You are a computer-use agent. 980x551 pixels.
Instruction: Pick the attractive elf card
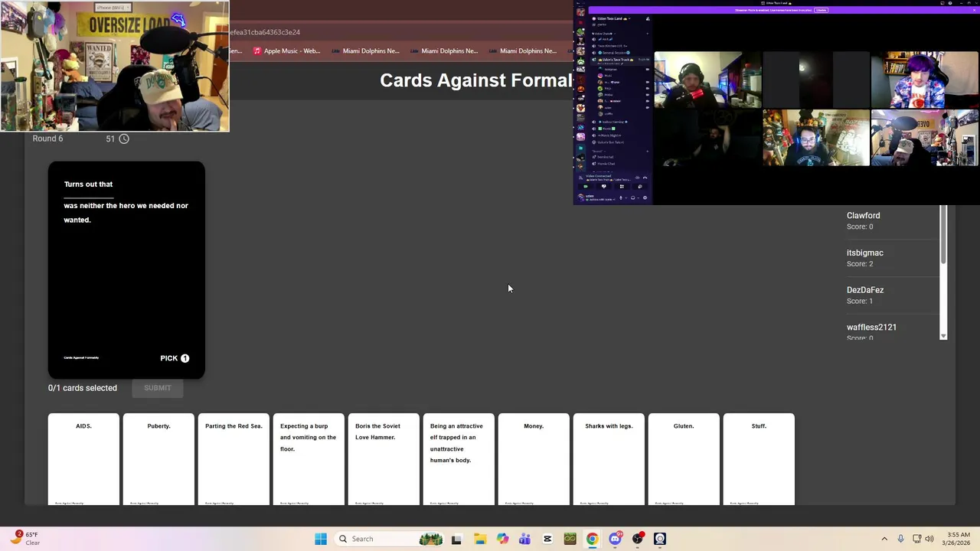[459, 459]
